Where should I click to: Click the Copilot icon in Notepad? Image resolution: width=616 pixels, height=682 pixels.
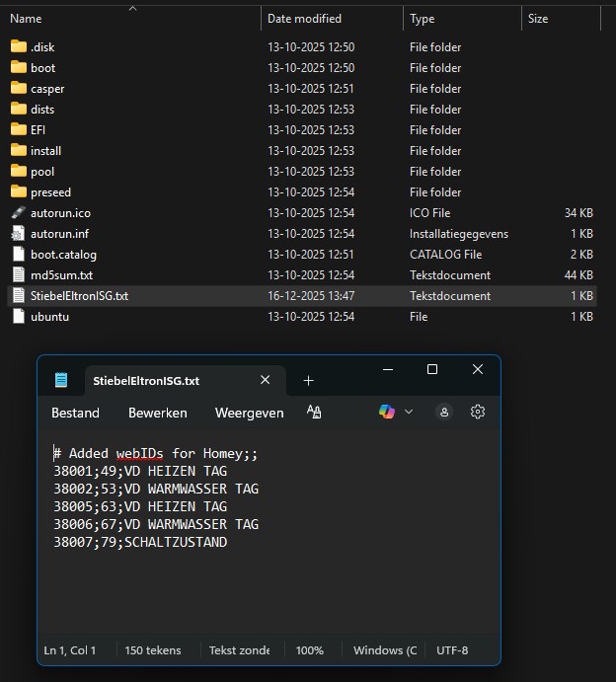click(387, 412)
